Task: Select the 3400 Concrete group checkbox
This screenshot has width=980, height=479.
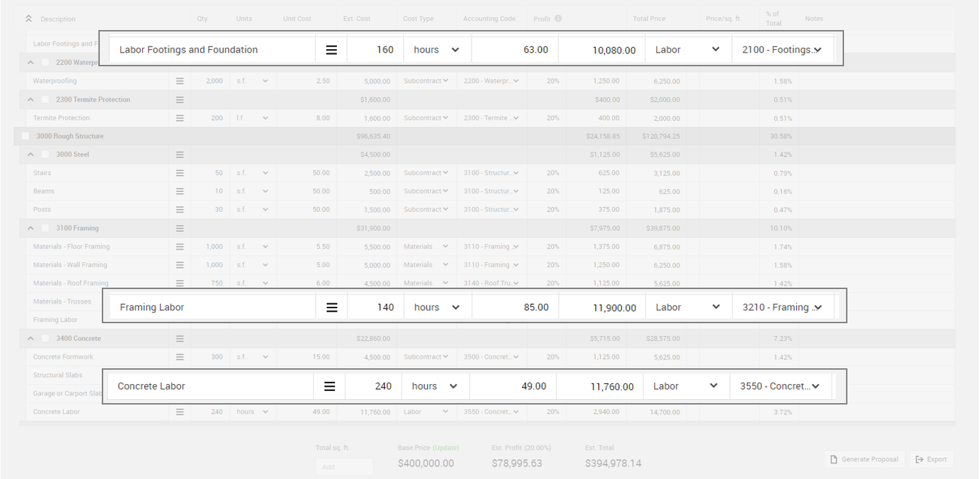Action: coord(46,338)
